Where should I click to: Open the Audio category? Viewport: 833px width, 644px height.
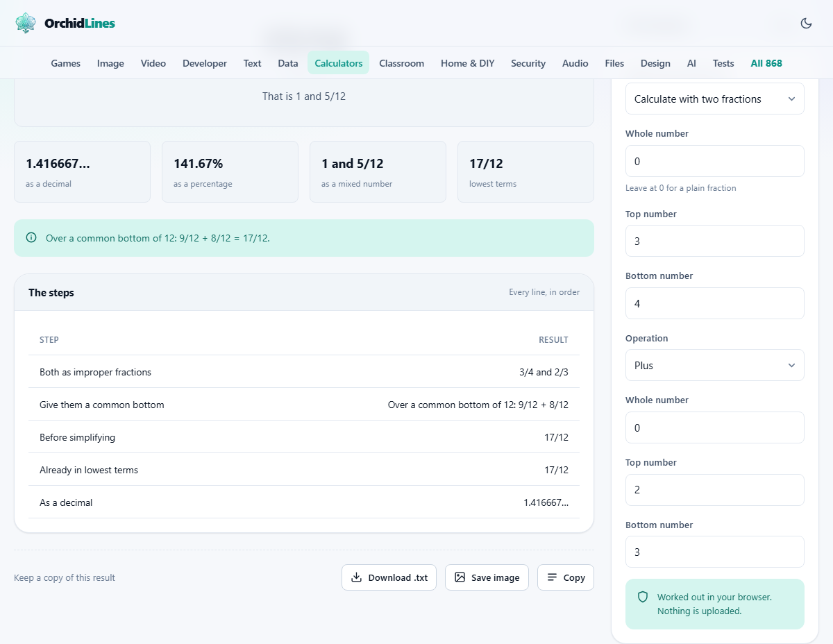pos(575,63)
